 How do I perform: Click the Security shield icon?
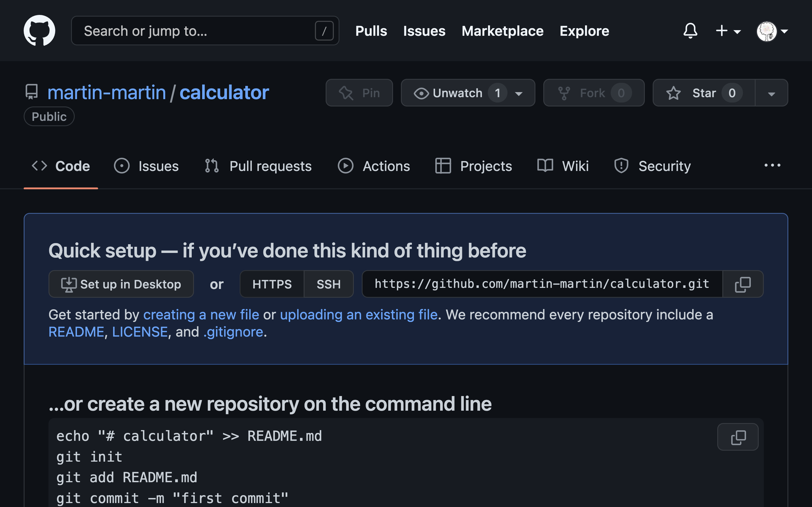coord(621,166)
